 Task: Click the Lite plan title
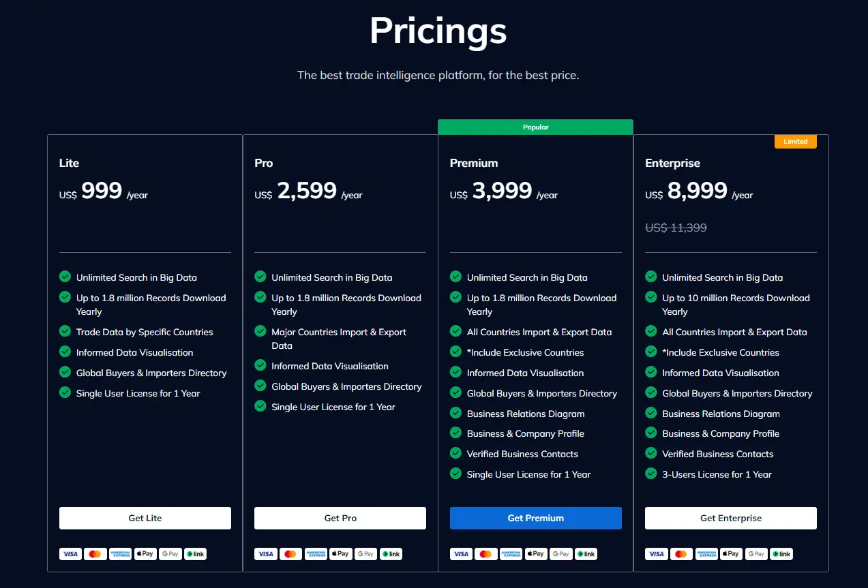coord(69,163)
